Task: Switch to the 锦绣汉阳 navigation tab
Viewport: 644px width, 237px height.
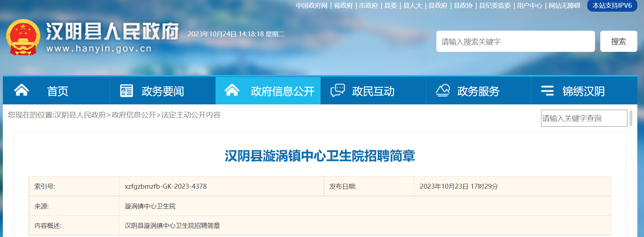Action: (584, 91)
